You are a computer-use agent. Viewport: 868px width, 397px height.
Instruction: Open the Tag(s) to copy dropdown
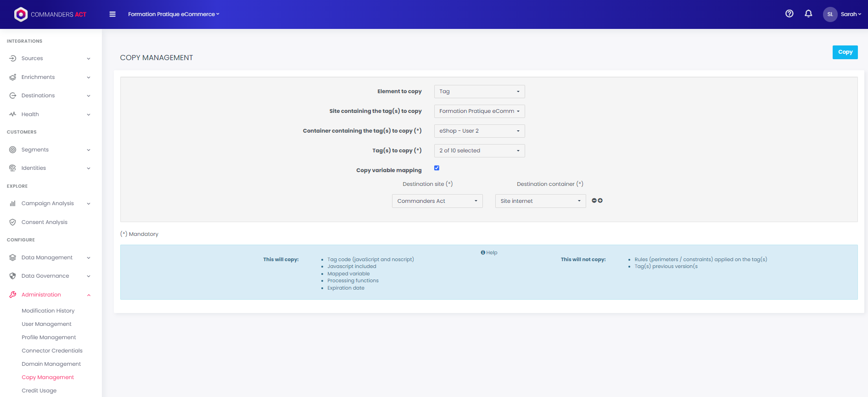coord(479,151)
